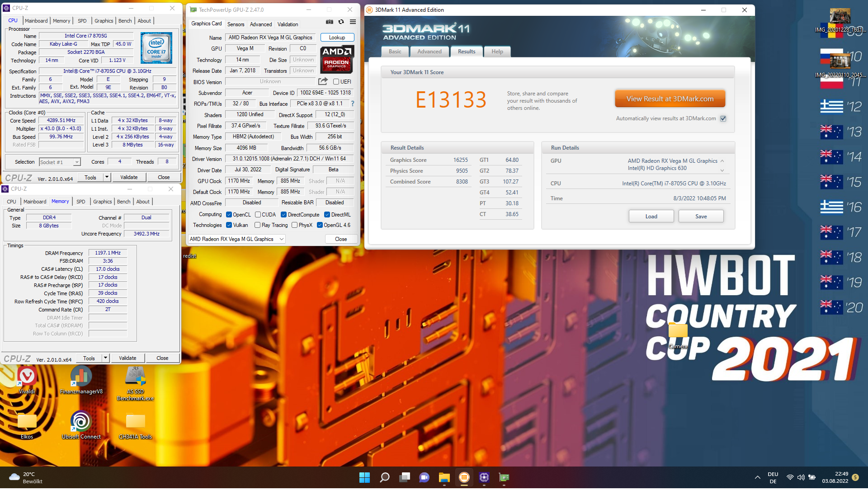Open the Elkos desktop folder
This screenshot has width=868, height=495.
(27, 425)
